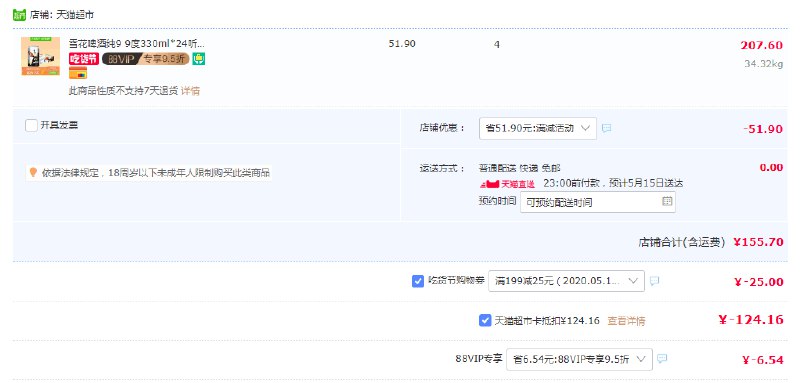This screenshot has width=800, height=383.
Task: Click the red 吃货节 promotion badge
Action: tap(84, 59)
